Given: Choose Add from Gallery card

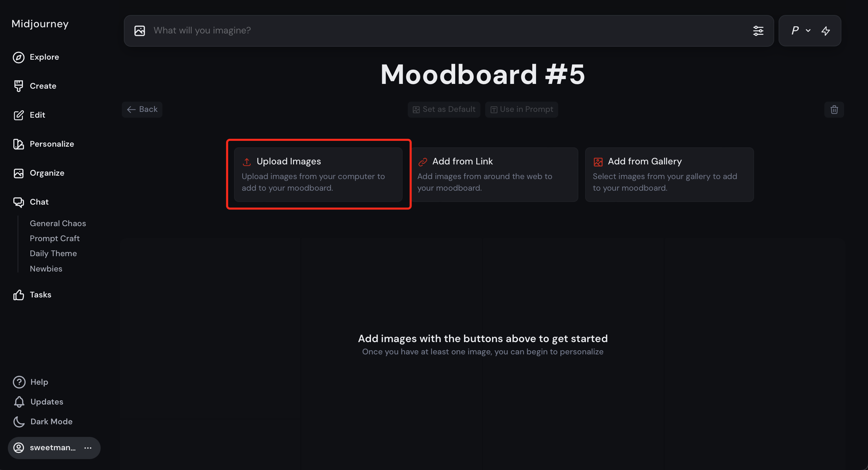Looking at the screenshot, I should coord(669,174).
